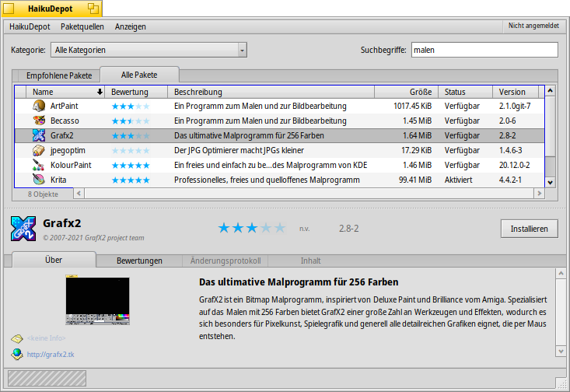
Task: Click the Grafx2 screenshot thumbnail
Action: [97, 300]
